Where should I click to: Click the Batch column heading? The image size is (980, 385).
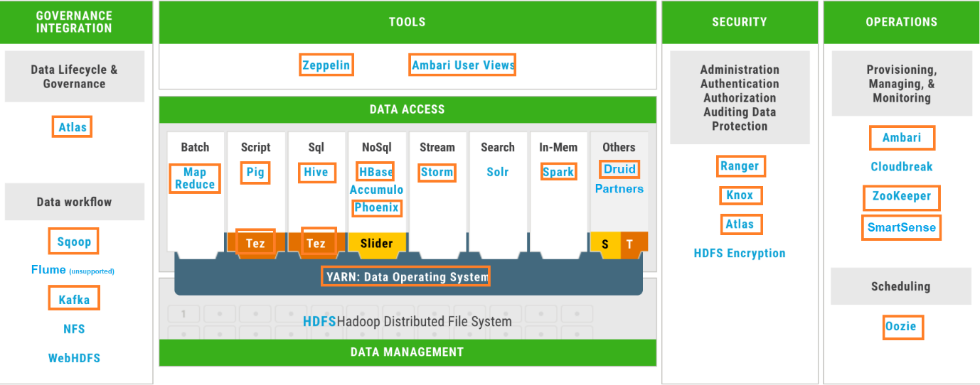coord(195,147)
